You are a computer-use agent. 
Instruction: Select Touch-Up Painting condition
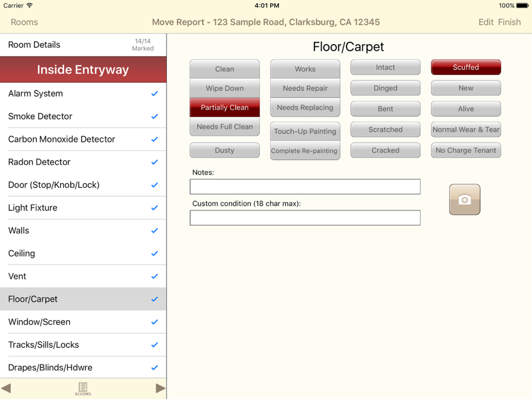[x=305, y=131]
